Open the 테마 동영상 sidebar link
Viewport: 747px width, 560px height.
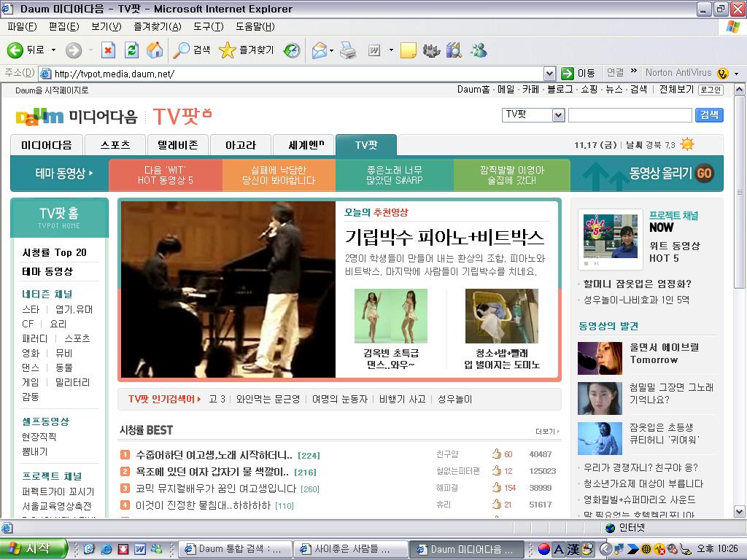click(x=47, y=271)
